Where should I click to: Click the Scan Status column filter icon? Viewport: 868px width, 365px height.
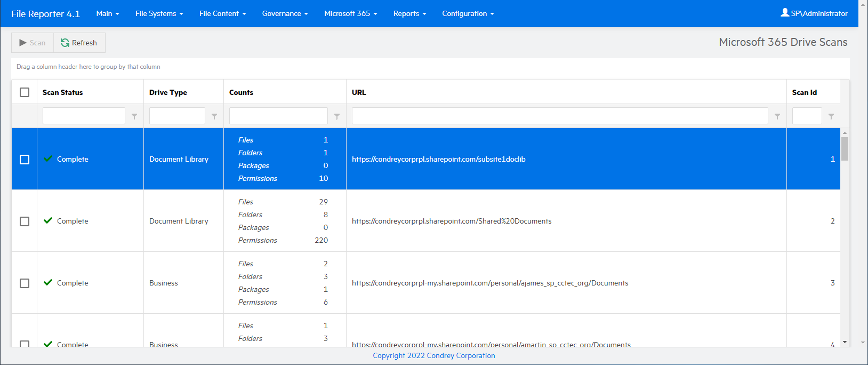point(134,116)
